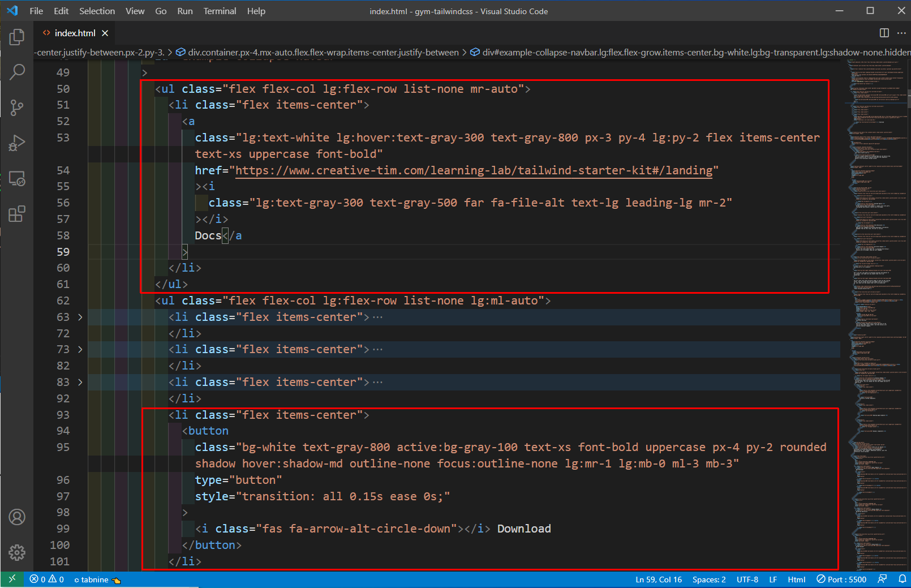911x588 pixels.
Task: Click the word Docs on line 58
Action: coord(208,235)
